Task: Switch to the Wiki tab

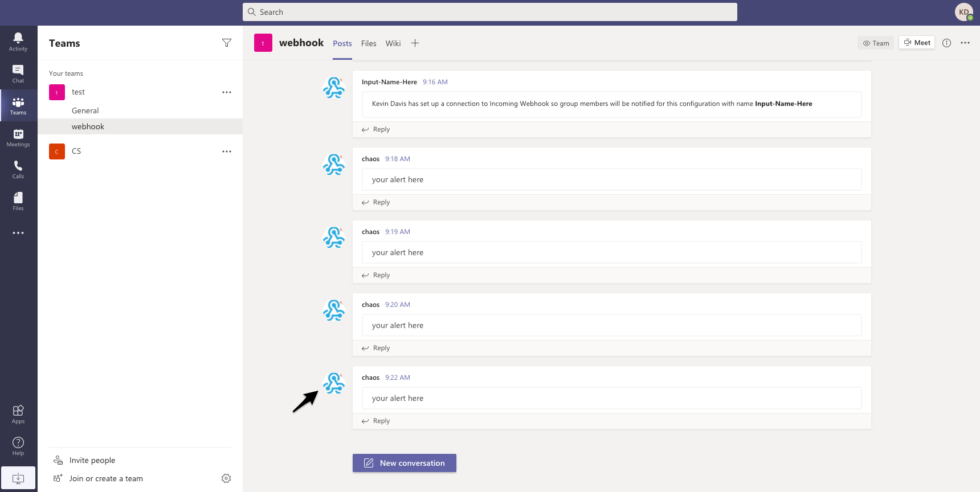Action: pyautogui.click(x=393, y=43)
